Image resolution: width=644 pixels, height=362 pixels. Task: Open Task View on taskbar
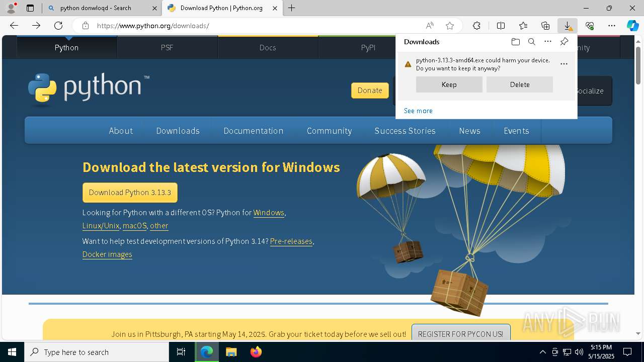[x=181, y=352]
